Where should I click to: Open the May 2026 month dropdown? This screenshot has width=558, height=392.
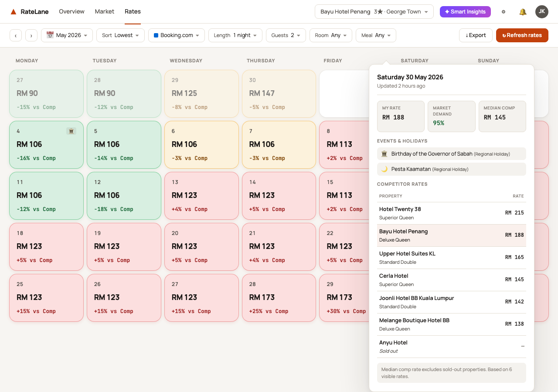click(x=67, y=35)
